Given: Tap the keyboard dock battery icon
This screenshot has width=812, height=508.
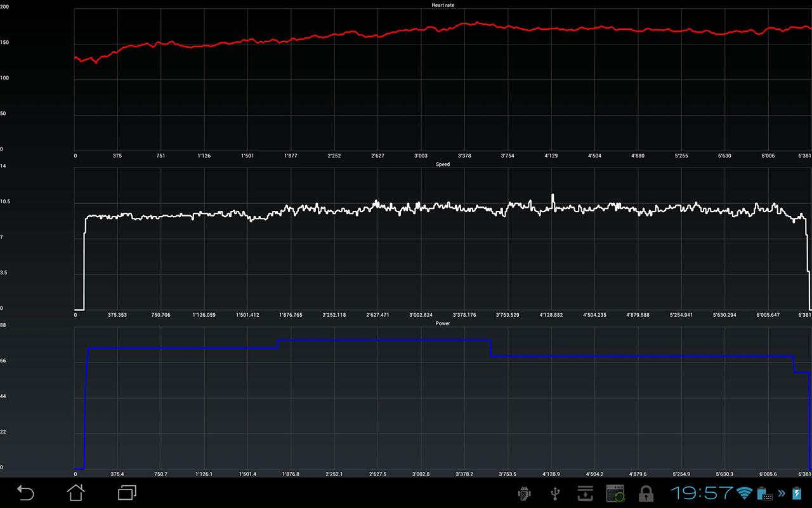Looking at the screenshot, I should (x=764, y=493).
